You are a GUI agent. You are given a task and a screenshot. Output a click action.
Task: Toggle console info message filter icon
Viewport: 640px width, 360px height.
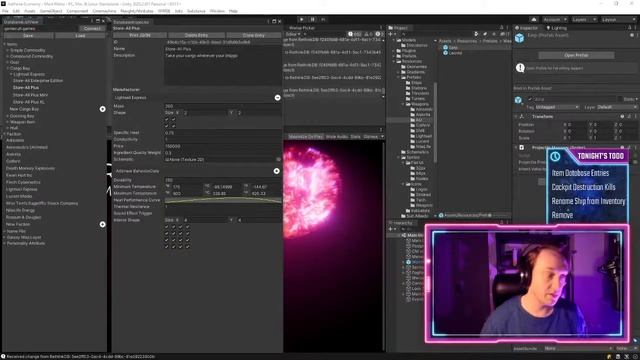click(354, 34)
